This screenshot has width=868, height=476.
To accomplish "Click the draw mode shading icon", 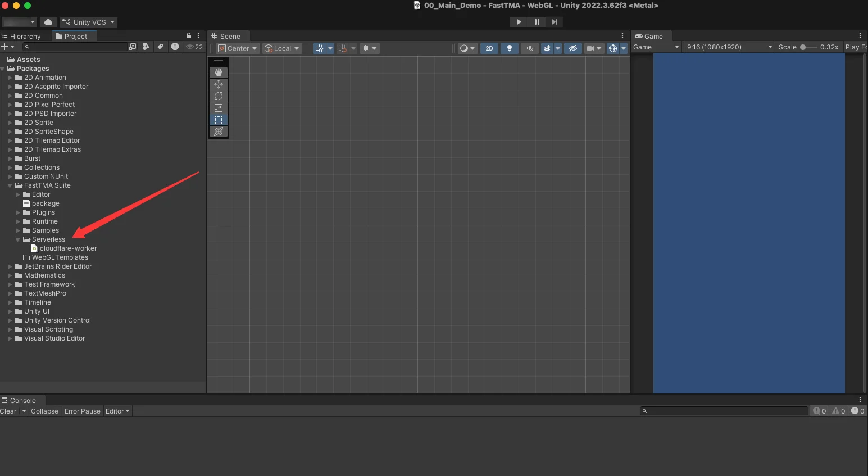I will [x=463, y=48].
